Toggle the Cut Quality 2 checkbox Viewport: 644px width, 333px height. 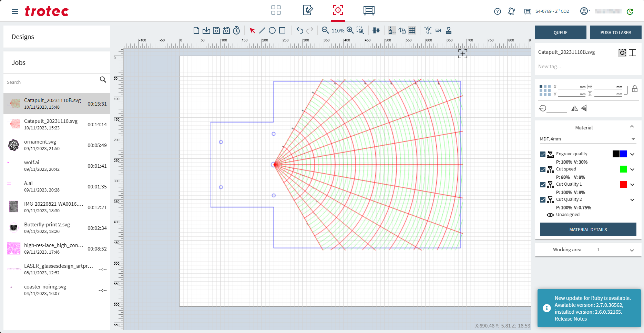tap(543, 200)
